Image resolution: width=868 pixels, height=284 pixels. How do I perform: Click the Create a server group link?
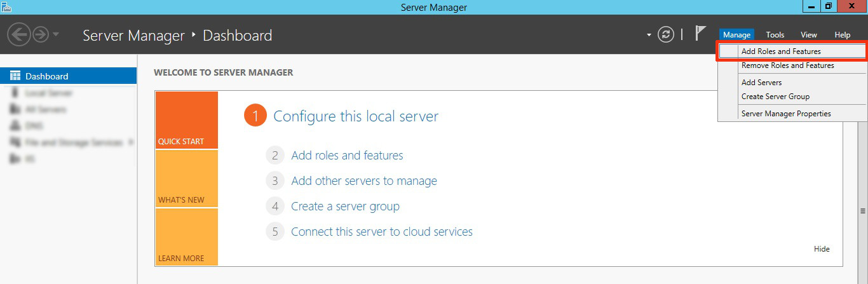click(x=345, y=206)
